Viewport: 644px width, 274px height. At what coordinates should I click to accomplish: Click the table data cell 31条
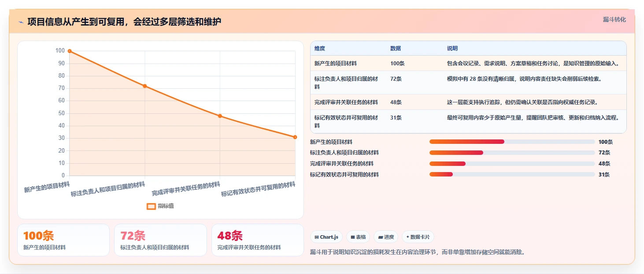(396, 118)
